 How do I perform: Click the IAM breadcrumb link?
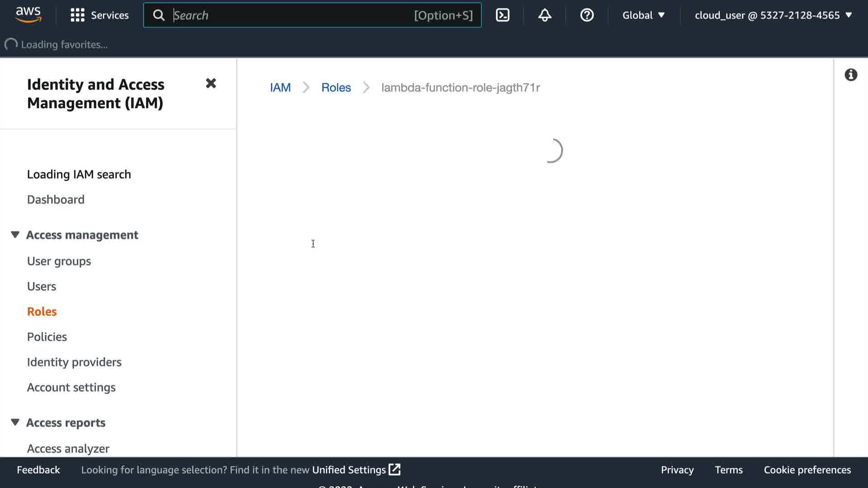[x=280, y=88]
